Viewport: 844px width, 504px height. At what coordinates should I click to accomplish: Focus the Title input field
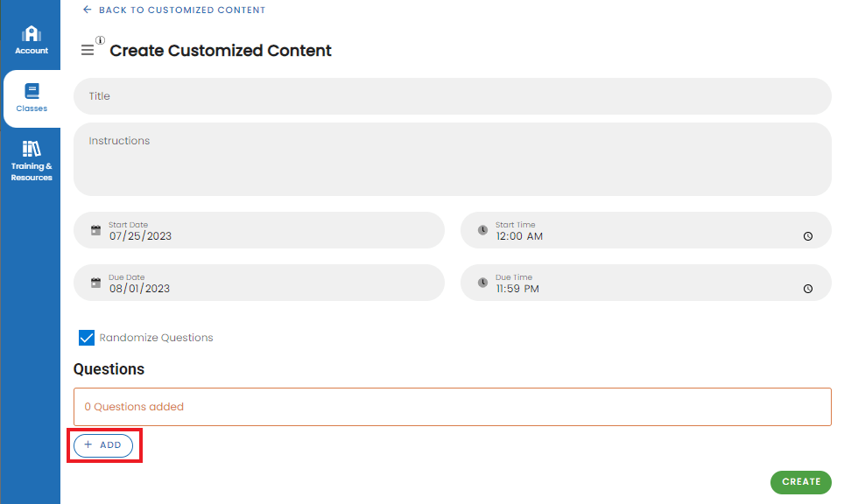(x=452, y=96)
